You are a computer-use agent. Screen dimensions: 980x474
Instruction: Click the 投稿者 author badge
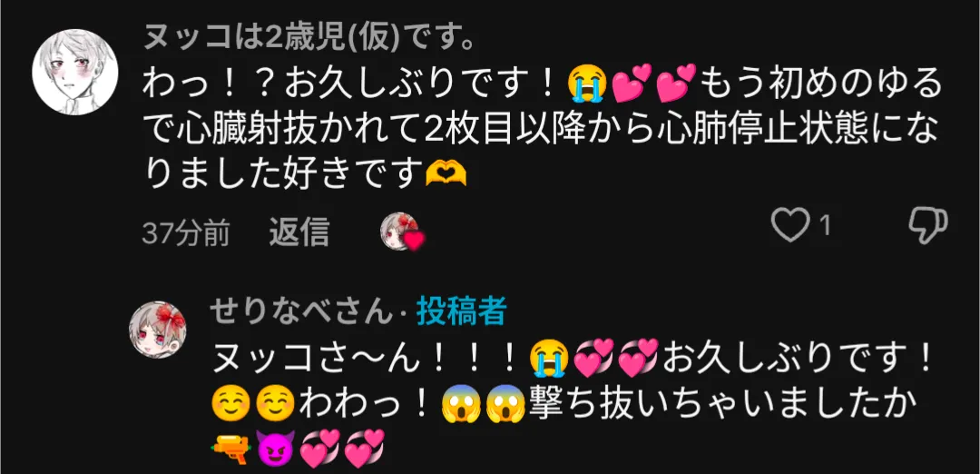(461, 311)
